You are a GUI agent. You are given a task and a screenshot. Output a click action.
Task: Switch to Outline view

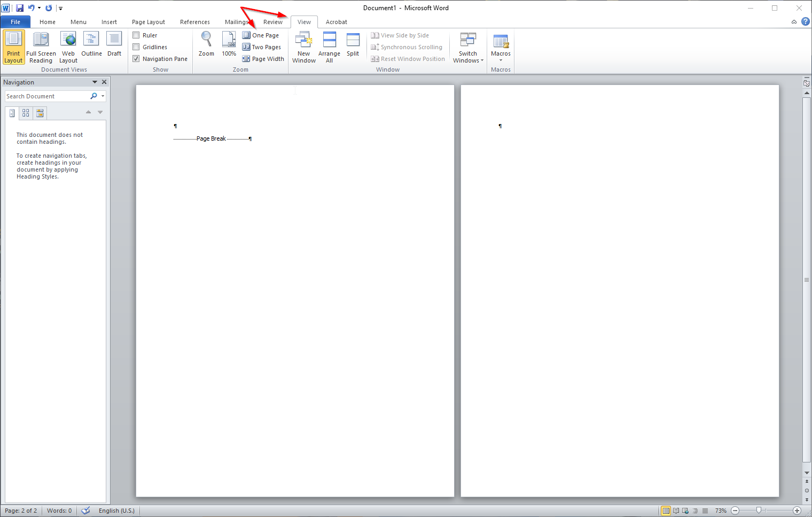tap(91, 44)
